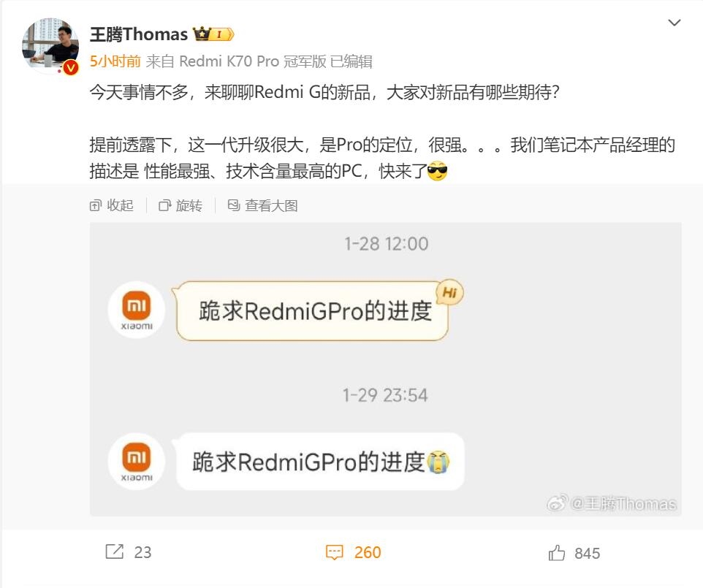Click the second Xiaomi logo avatar
The height and width of the screenshot is (588, 703).
coord(137,461)
